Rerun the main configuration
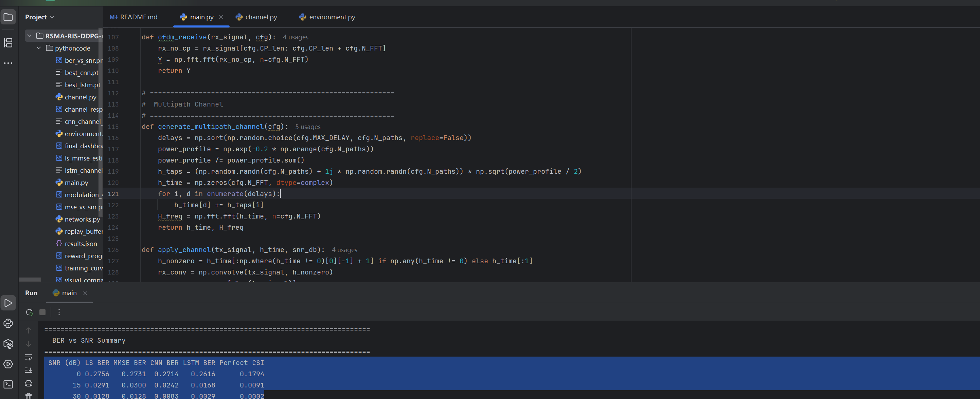This screenshot has height=399, width=980. pos(29,312)
